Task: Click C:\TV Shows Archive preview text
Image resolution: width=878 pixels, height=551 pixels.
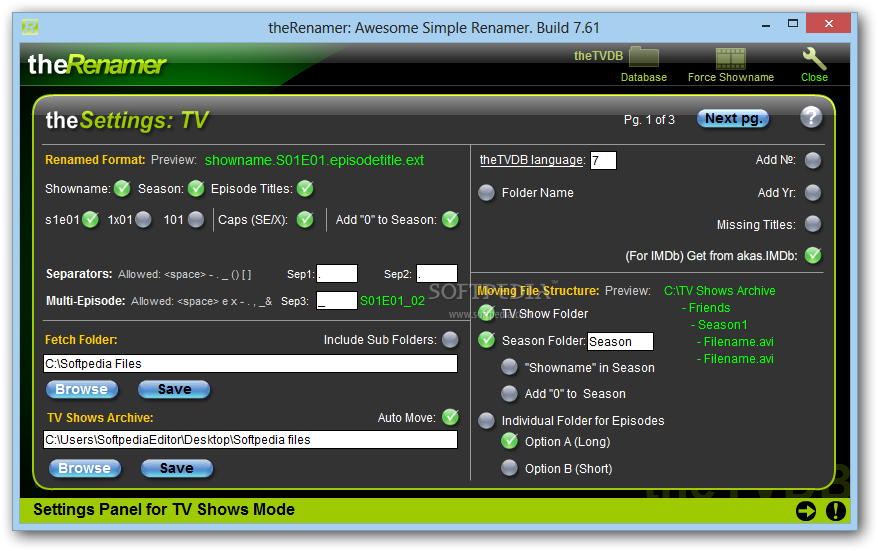Action: [720, 291]
